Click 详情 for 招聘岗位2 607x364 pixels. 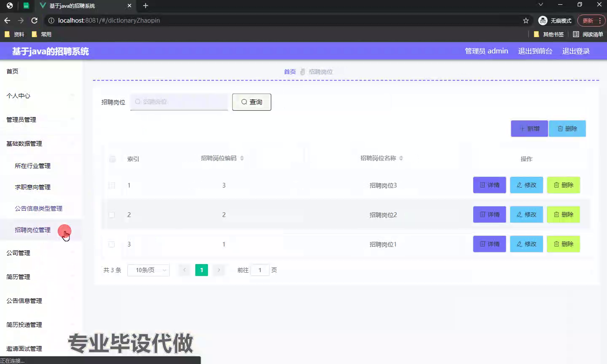point(489,214)
